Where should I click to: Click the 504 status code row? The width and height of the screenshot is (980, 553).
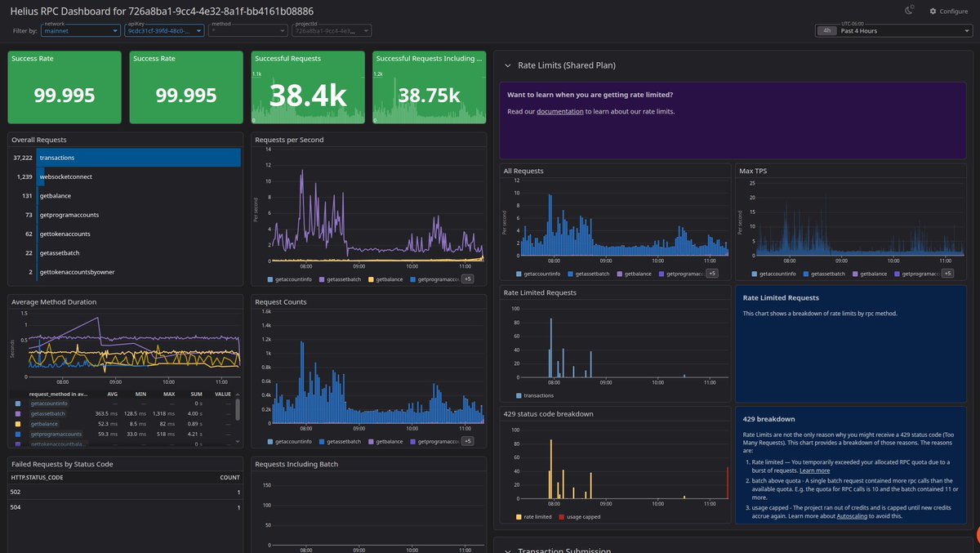(x=126, y=508)
